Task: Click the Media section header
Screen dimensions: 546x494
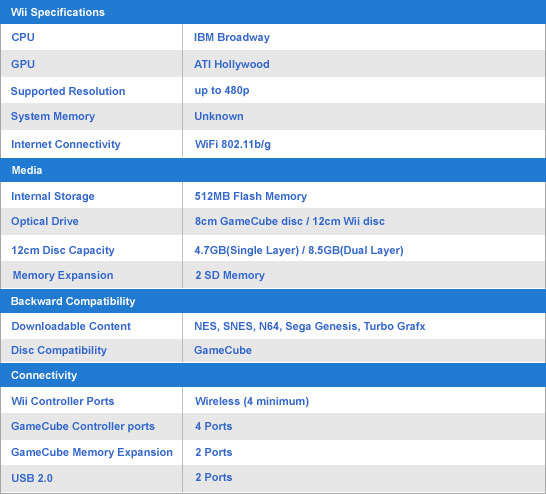Action: [273, 170]
